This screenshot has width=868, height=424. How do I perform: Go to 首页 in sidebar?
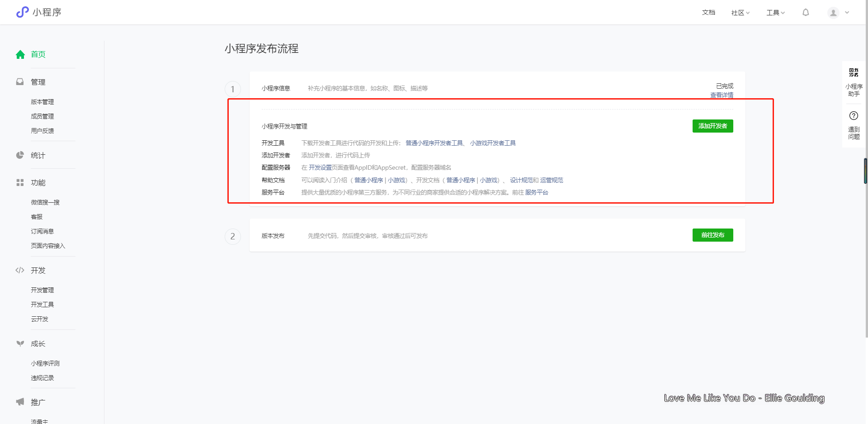click(38, 54)
